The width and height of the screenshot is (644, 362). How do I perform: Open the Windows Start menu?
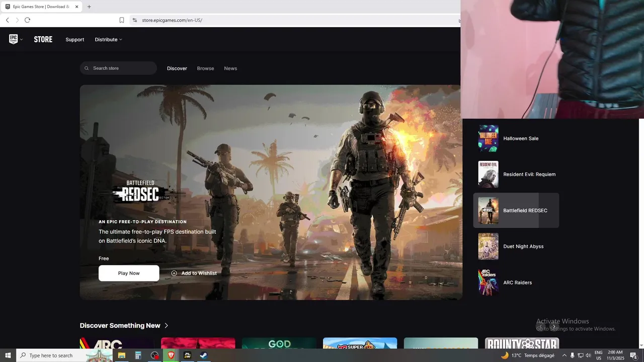click(x=8, y=355)
